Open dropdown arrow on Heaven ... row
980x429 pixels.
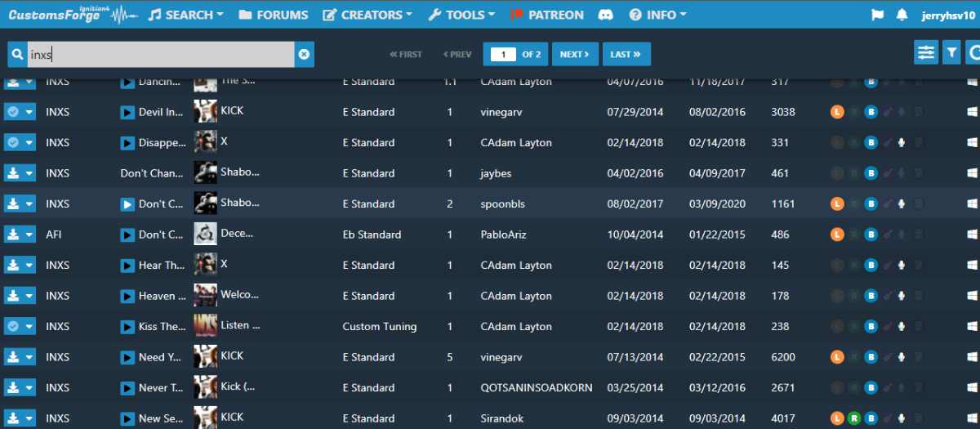pyautogui.click(x=29, y=296)
